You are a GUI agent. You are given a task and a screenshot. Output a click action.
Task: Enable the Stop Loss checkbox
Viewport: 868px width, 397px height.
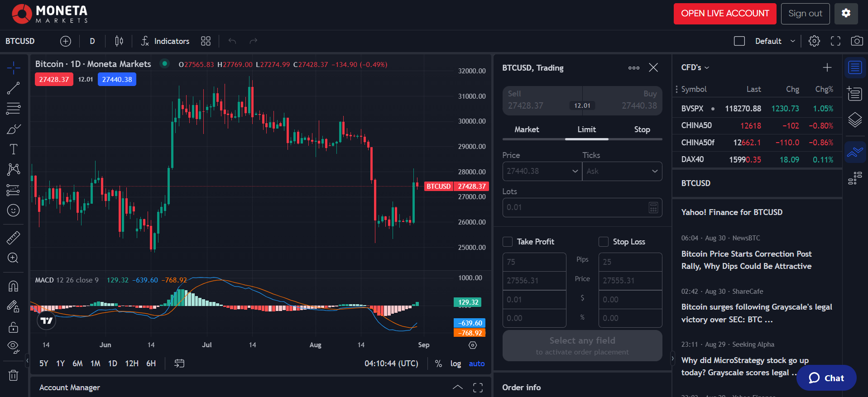point(604,242)
